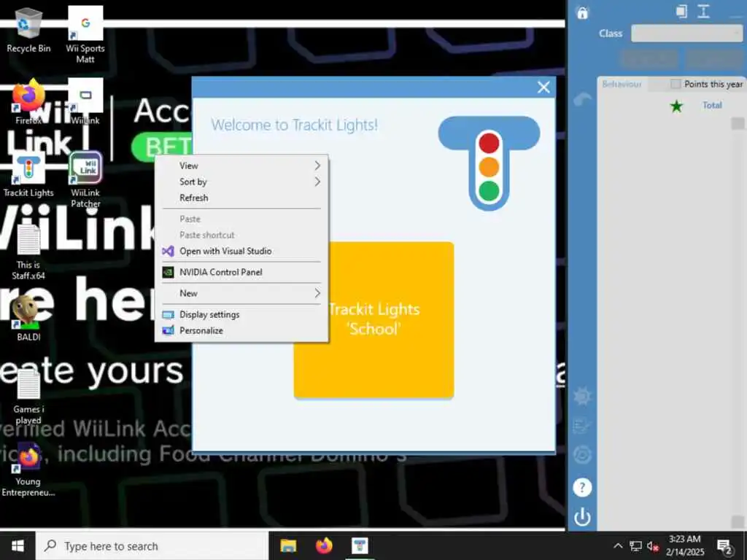747x560 pixels.
Task: Click the green star column header
Action: [x=676, y=106]
